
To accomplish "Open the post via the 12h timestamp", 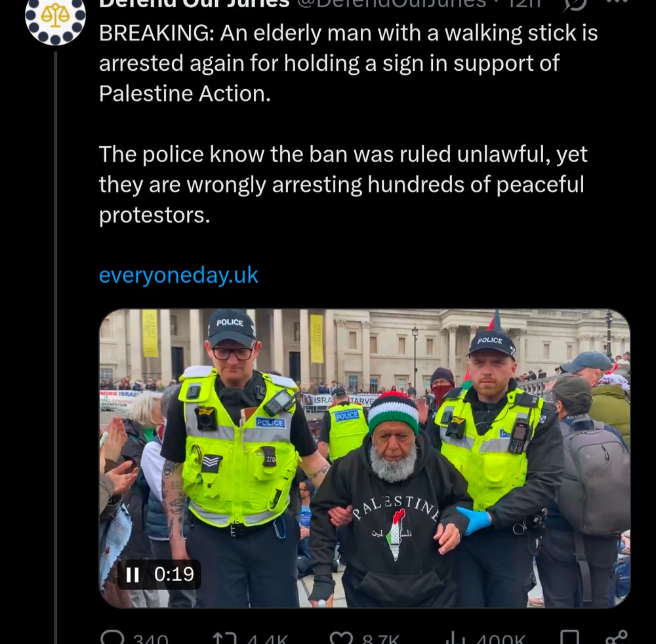I will click(x=523, y=4).
